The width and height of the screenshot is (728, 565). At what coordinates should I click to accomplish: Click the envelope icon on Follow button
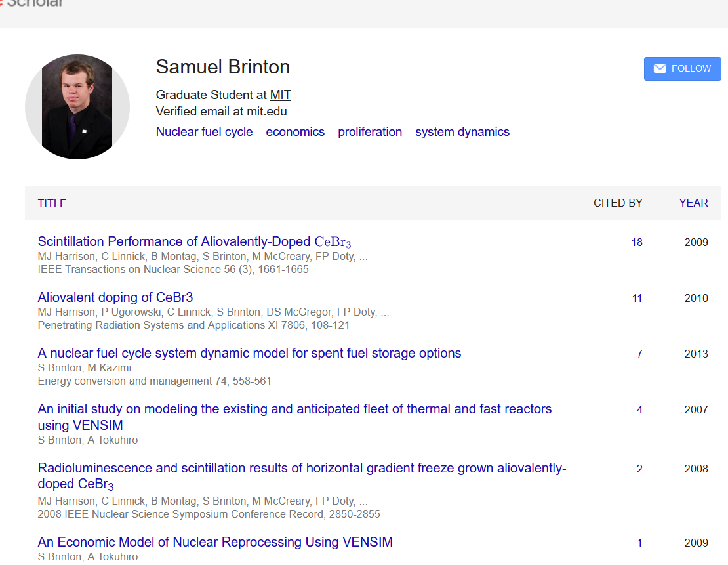pyautogui.click(x=660, y=69)
